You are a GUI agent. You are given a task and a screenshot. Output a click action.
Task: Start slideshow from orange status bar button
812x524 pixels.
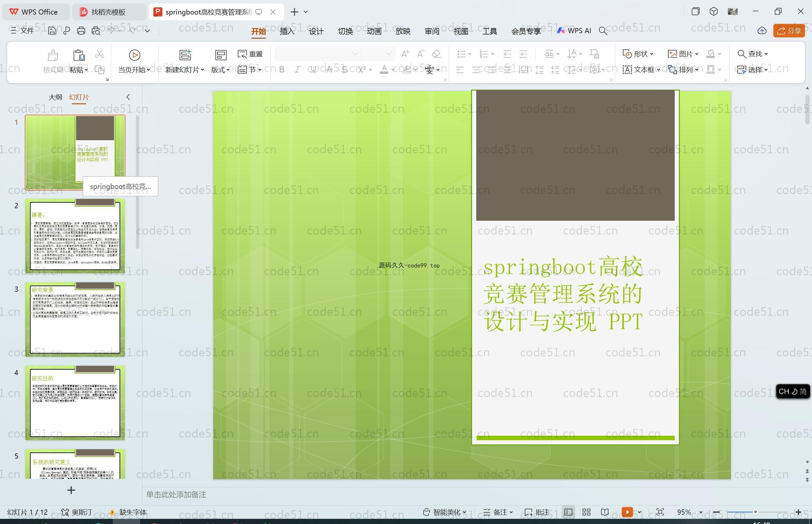[x=627, y=512]
